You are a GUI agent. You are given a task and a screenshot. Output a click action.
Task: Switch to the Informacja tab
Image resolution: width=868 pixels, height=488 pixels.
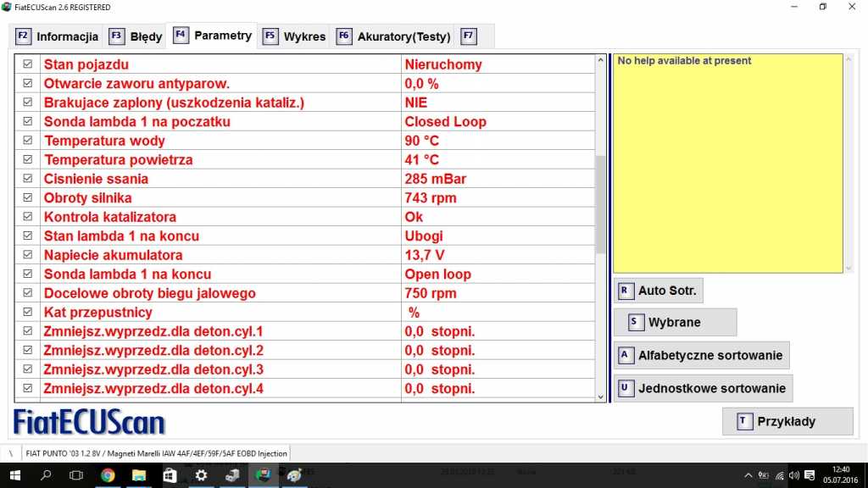click(x=58, y=36)
